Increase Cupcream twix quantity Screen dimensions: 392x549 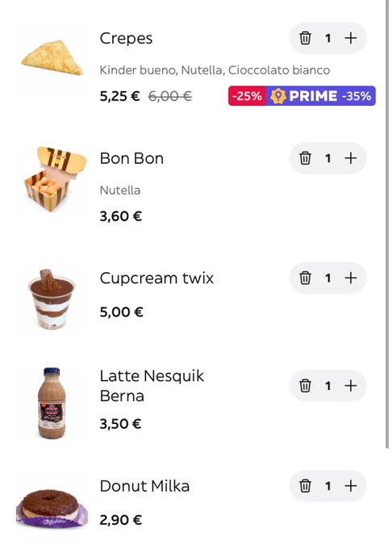(351, 278)
